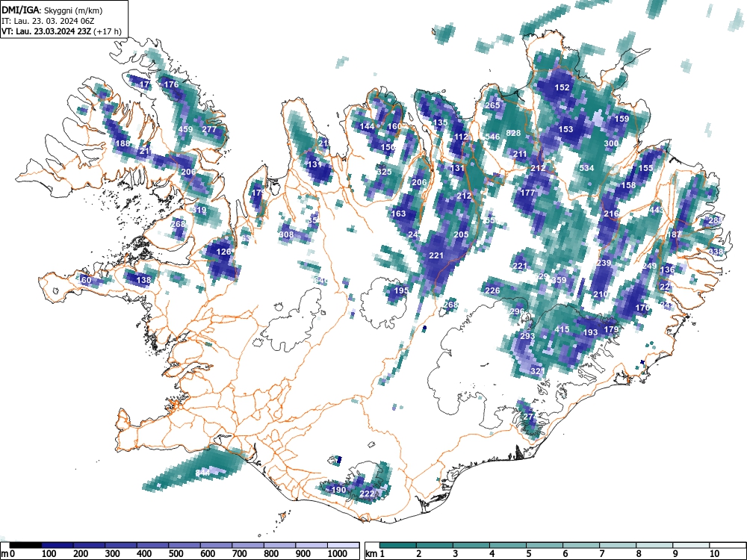Click the 'VT: Lau. 23.03.2024 23Z' line

tap(46, 31)
